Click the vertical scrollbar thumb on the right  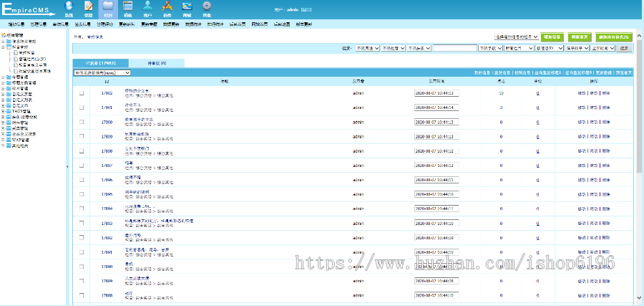coord(639,107)
